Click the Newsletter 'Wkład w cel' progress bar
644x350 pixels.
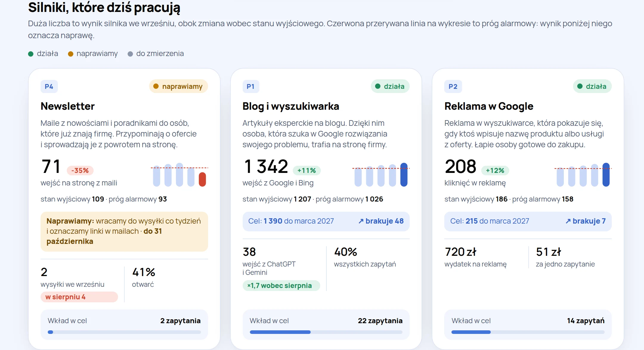pyautogui.click(x=124, y=332)
